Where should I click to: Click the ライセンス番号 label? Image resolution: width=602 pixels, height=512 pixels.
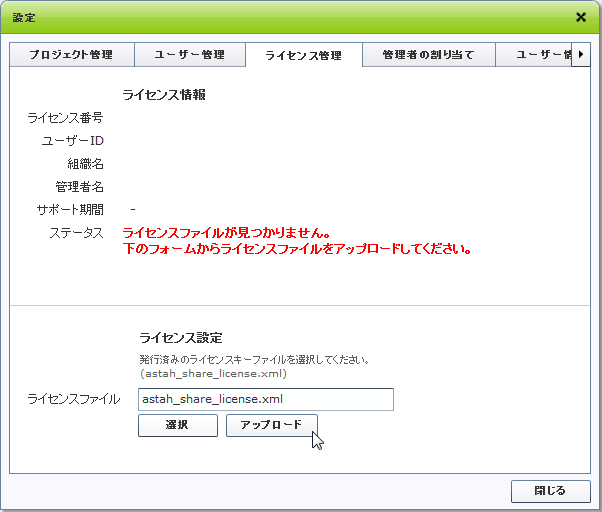[65, 118]
